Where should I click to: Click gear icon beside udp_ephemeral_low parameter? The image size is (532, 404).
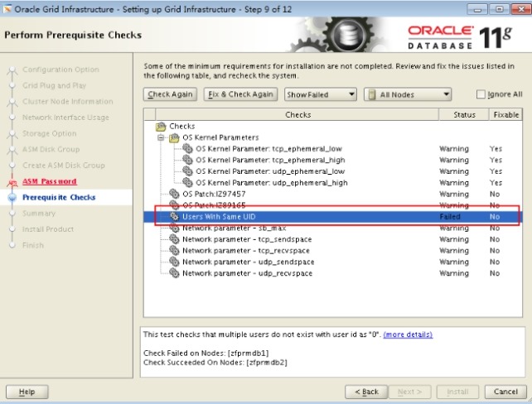point(187,171)
